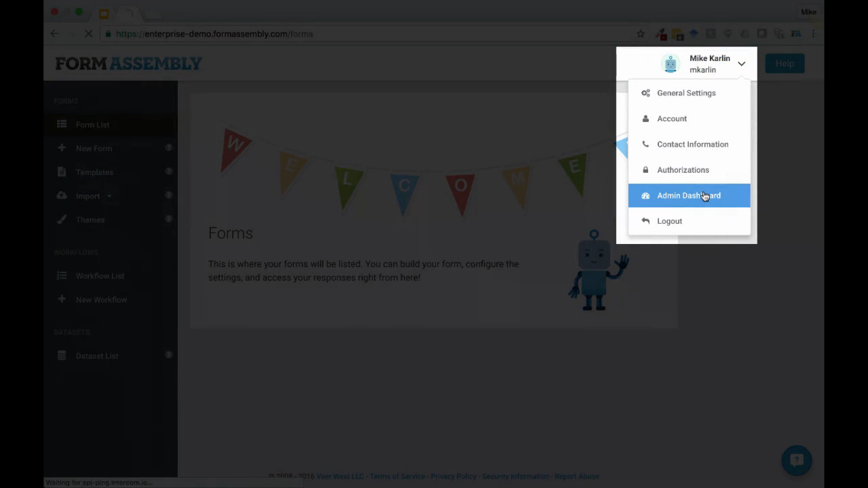Open Form List in the sidebar
868x488 pixels.
(x=93, y=125)
